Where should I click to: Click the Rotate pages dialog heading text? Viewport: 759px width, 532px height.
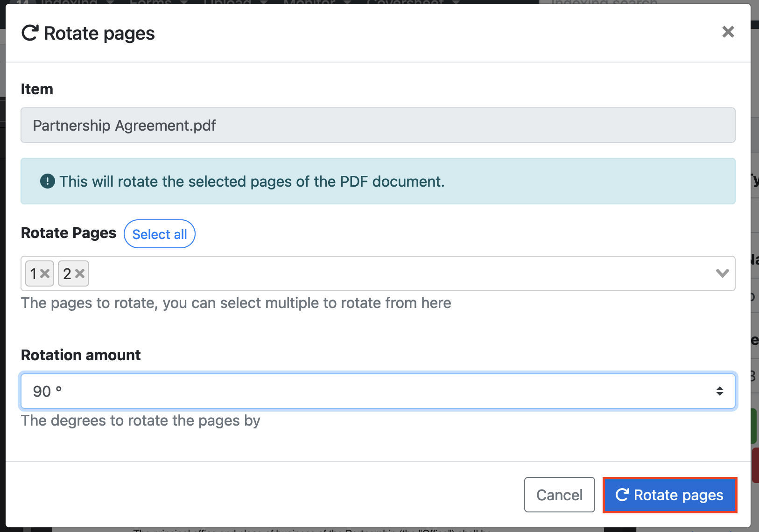(99, 34)
